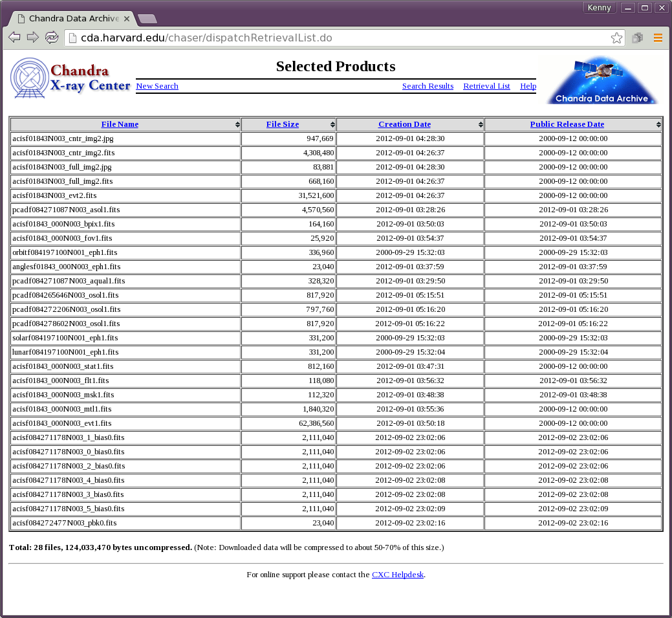
Task: Bookmark this page with the star icon
Action: 616,38
